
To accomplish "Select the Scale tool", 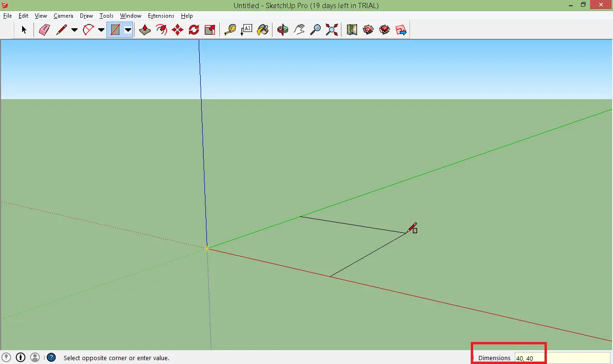I will tap(210, 30).
